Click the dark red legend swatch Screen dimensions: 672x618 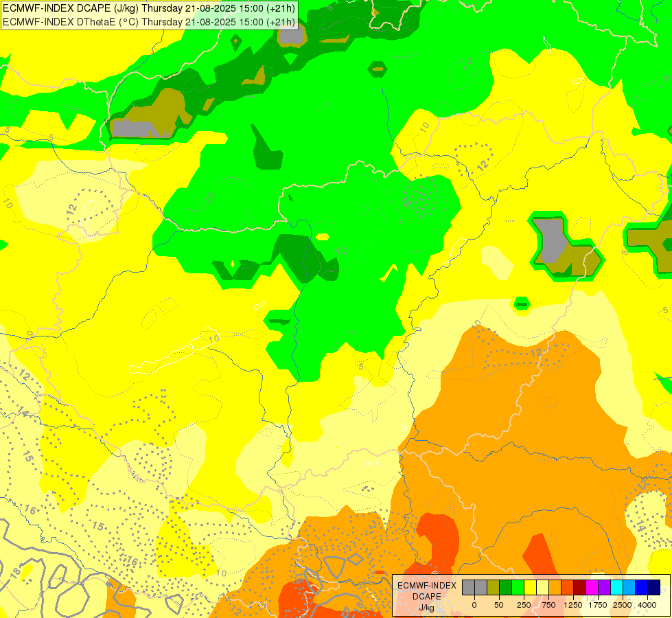point(579,587)
